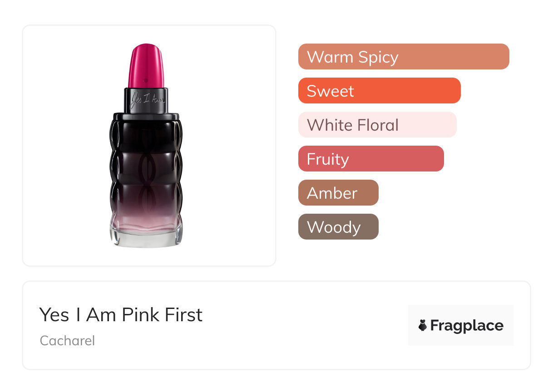
Task: Click the red Fruity accord bar
Action: click(371, 159)
